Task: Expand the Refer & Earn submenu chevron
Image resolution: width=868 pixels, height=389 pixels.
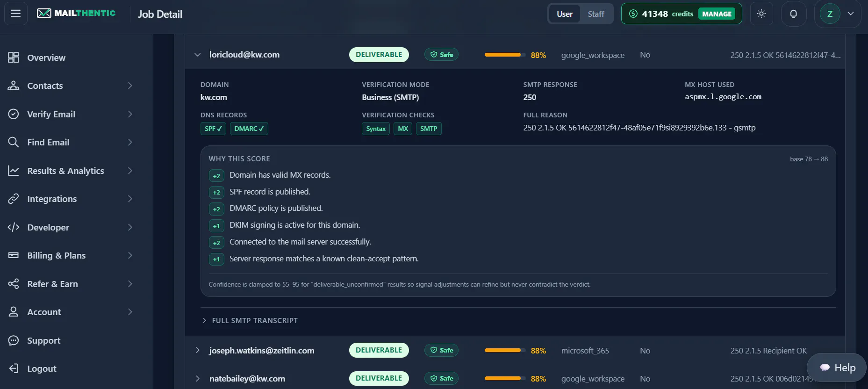Action: pyautogui.click(x=130, y=284)
